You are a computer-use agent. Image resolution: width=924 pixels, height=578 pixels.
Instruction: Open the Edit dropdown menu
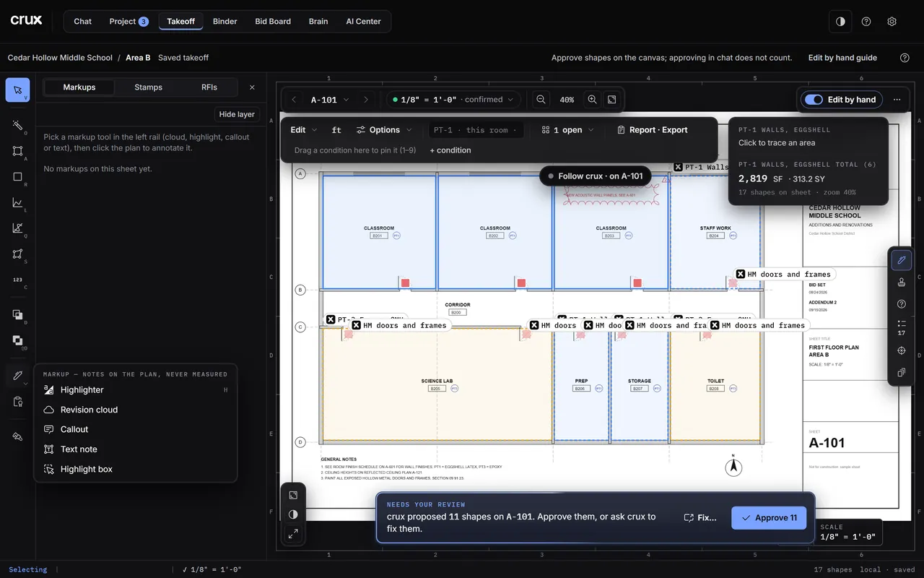[303, 130]
